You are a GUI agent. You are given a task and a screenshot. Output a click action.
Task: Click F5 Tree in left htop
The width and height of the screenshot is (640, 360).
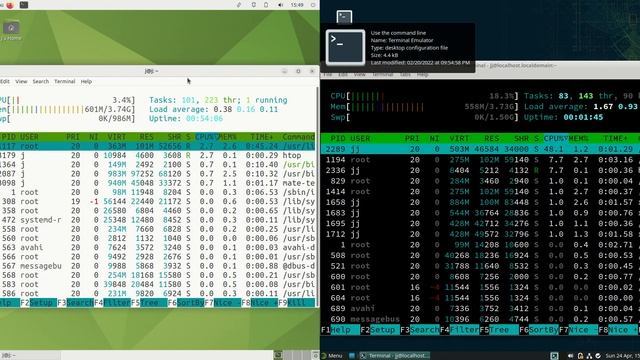(x=149, y=302)
